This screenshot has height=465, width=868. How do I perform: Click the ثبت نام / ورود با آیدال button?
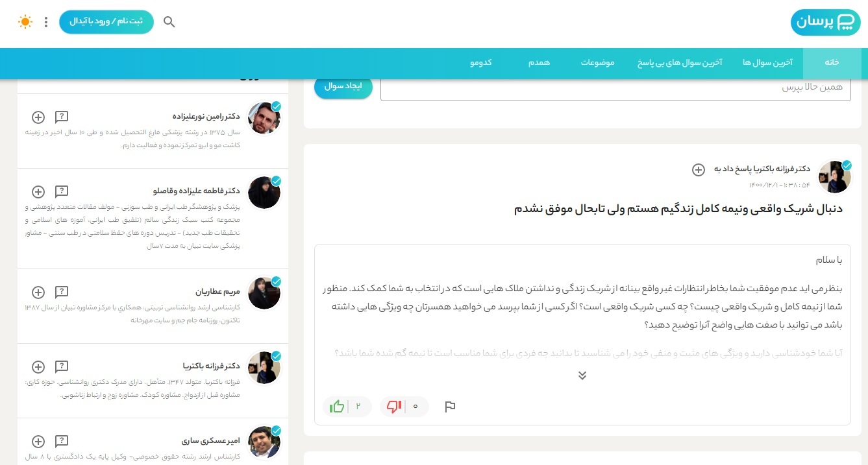point(106,21)
